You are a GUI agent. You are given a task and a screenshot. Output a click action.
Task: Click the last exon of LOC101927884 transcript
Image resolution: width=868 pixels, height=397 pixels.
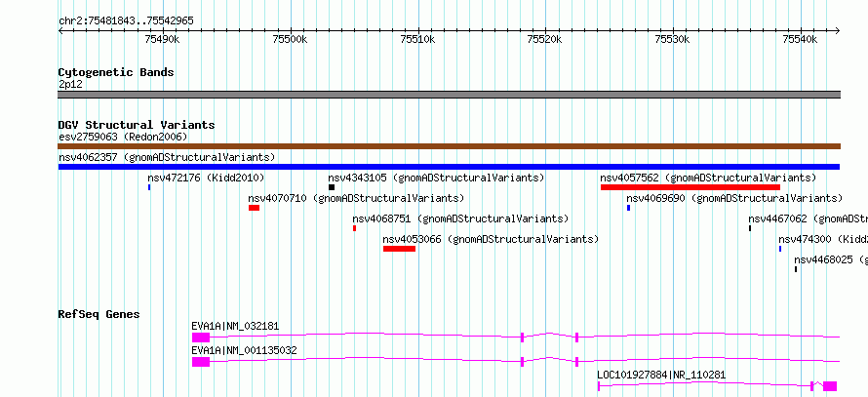pyautogui.click(x=829, y=386)
